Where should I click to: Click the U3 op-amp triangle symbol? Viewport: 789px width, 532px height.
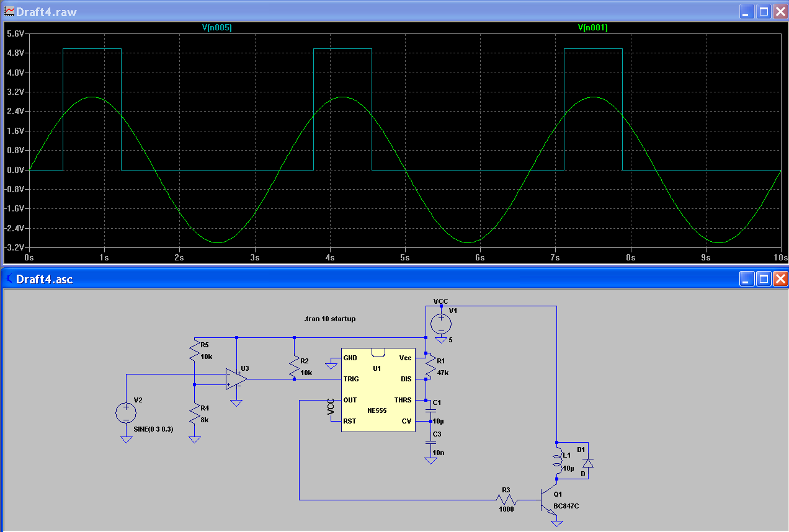(x=236, y=378)
